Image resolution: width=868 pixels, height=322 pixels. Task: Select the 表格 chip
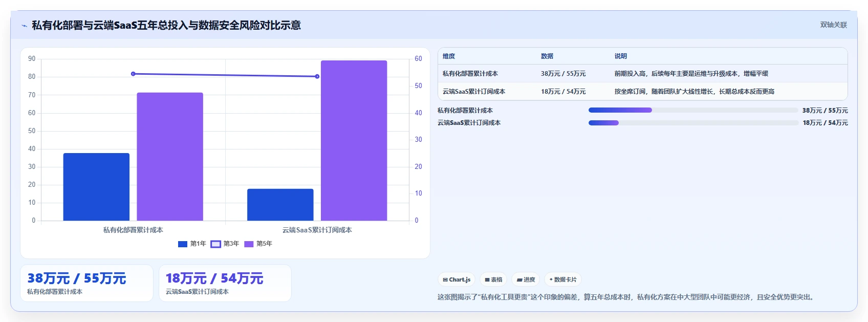click(x=493, y=280)
